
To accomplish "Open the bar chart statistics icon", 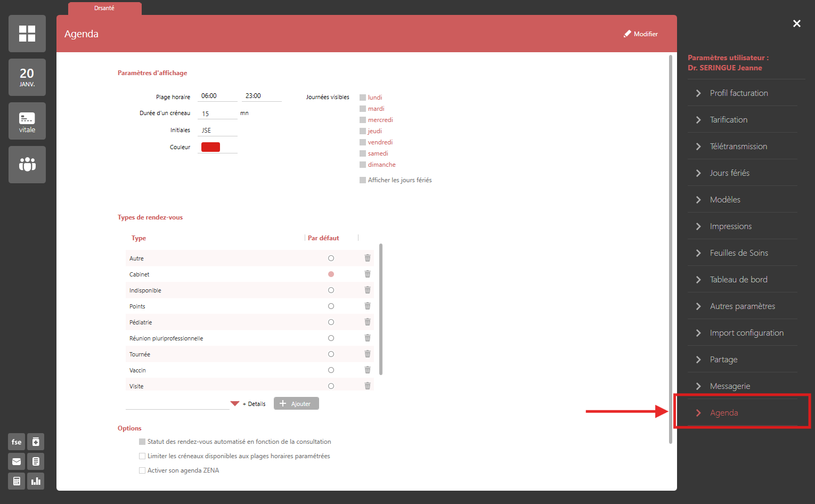I will point(36,481).
